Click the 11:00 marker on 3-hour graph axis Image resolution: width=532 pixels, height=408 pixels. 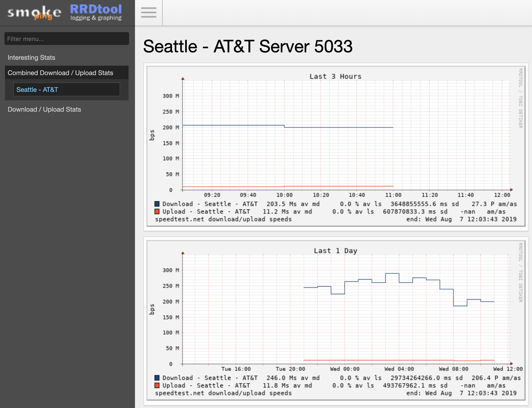pyautogui.click(x=393, y=195)
